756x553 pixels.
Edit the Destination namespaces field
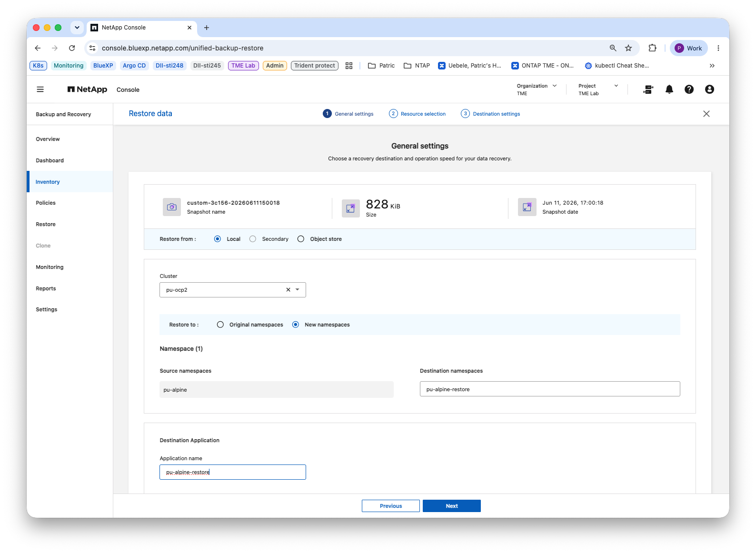point(550,389)
